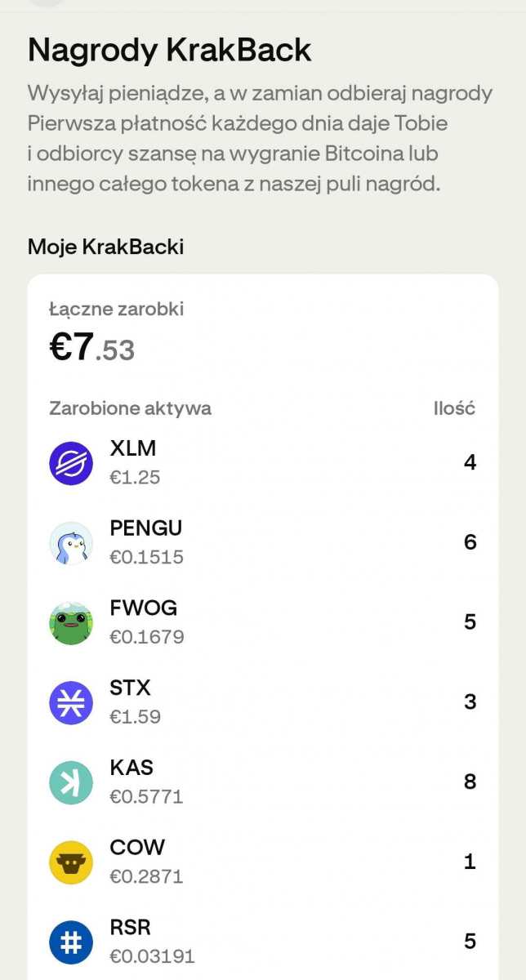Tap the KAS Kaspa token icon
The height and width of the screenshot is (980, 526).
coord(71,782)
